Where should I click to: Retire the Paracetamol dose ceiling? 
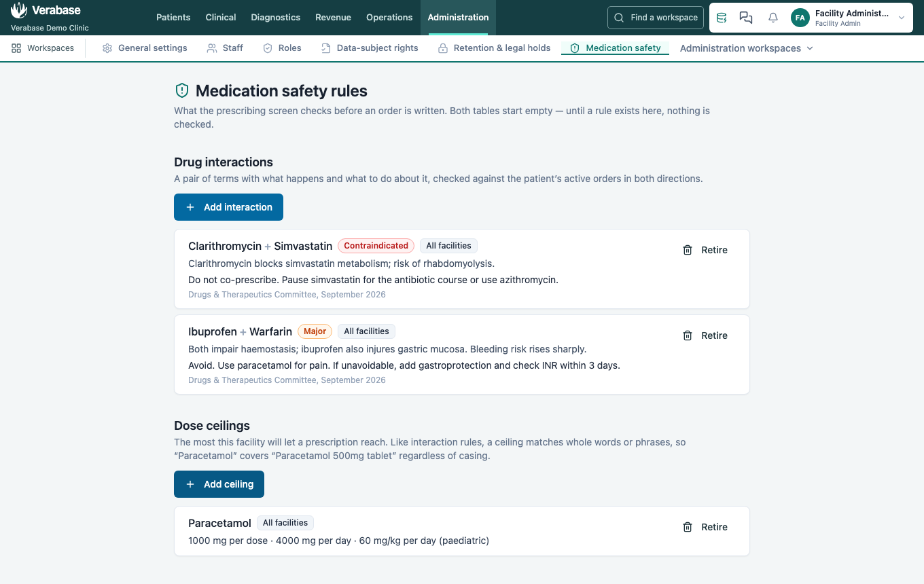705,527
